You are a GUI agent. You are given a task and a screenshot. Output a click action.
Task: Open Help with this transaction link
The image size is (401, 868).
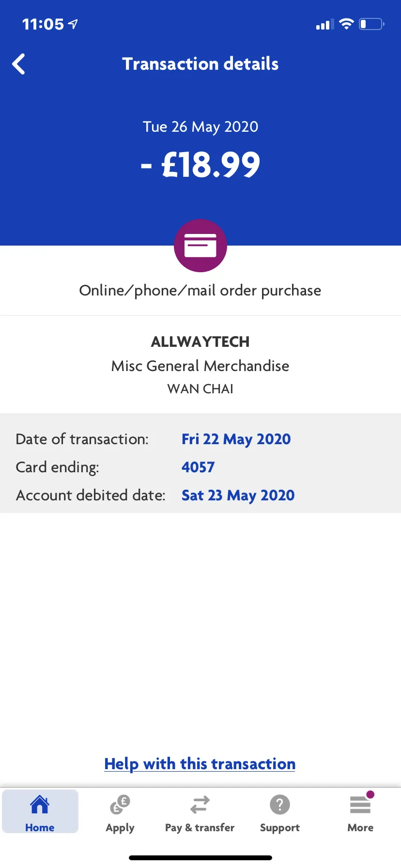200,764
